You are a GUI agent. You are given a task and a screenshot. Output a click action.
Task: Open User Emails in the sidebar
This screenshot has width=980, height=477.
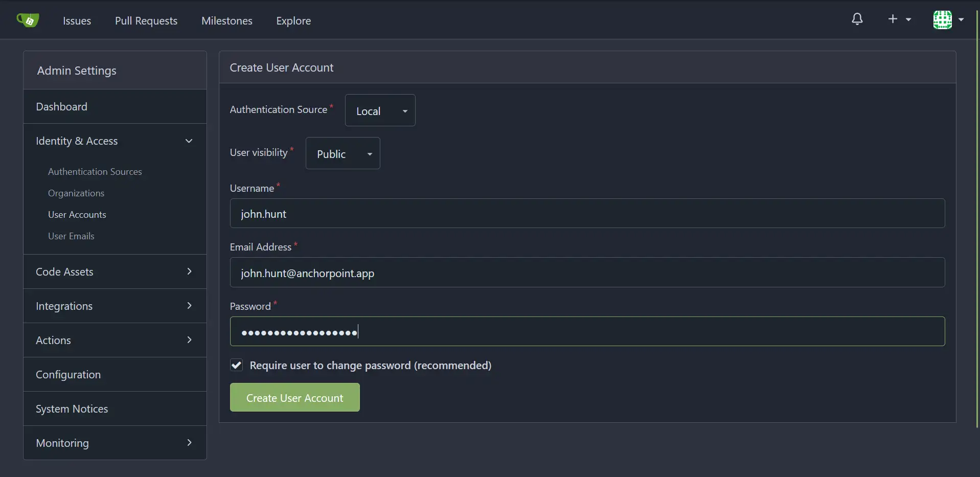pos(71,236)
